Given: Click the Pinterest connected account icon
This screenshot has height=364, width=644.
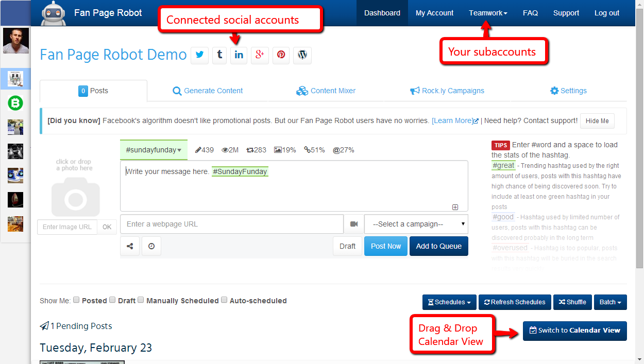Looking at the screenshot, I should (281, 55).
